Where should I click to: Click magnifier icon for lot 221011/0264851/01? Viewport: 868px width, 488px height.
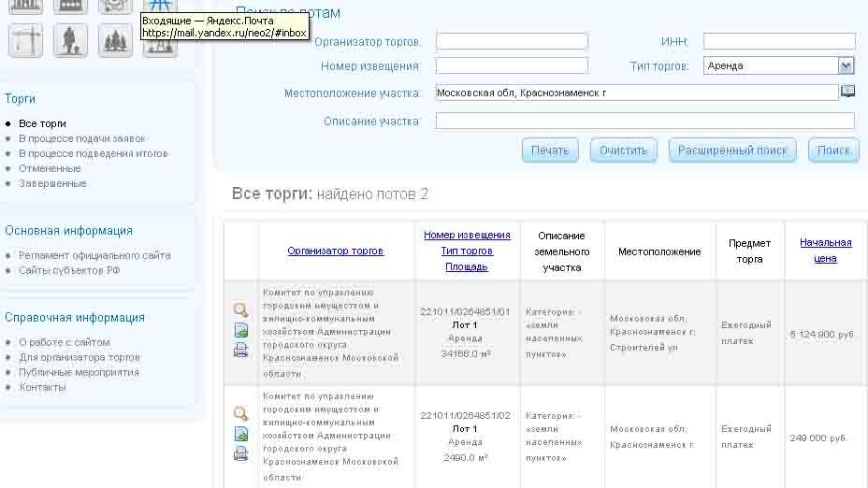point(240,310)
